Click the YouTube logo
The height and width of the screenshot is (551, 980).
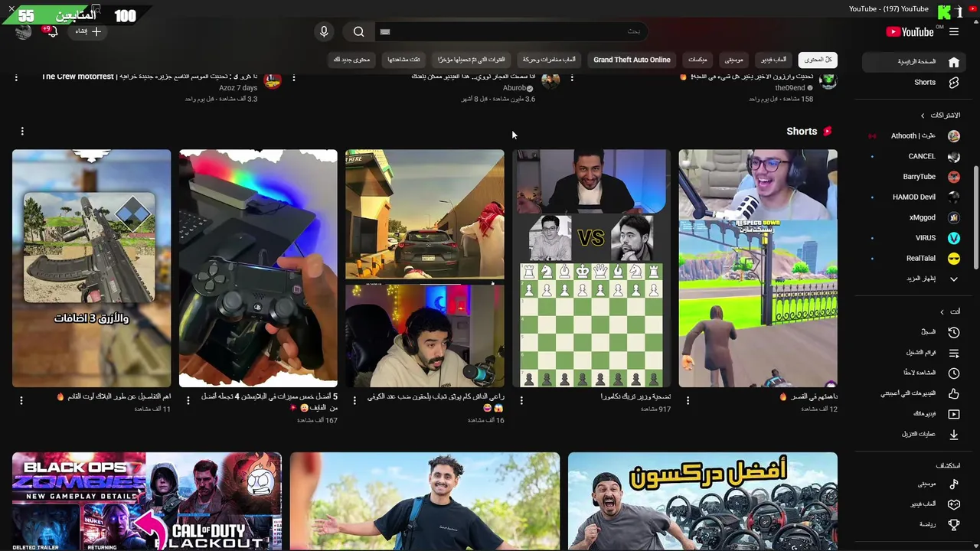[910, 31]
